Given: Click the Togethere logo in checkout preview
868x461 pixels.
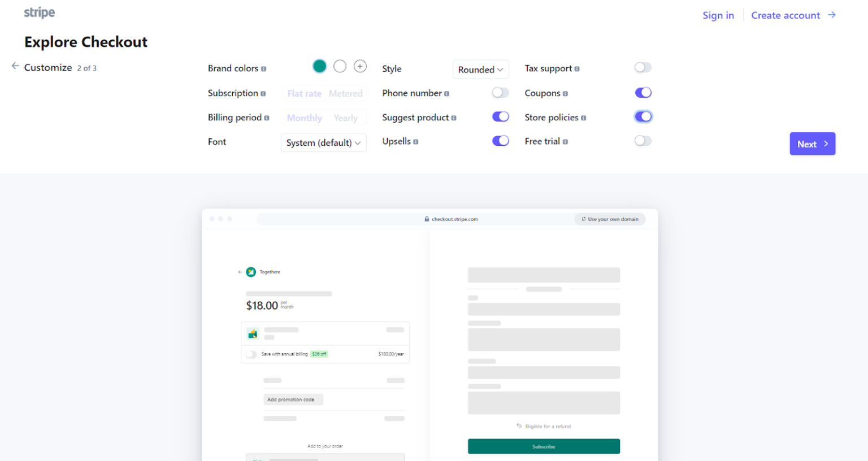Looking at the screenshot, I should [250, 272].
